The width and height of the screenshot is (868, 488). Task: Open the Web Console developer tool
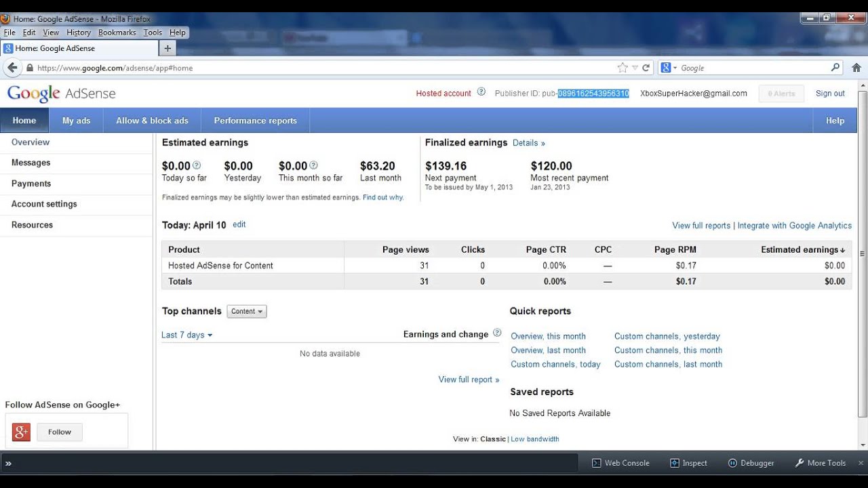pos(620,463)
